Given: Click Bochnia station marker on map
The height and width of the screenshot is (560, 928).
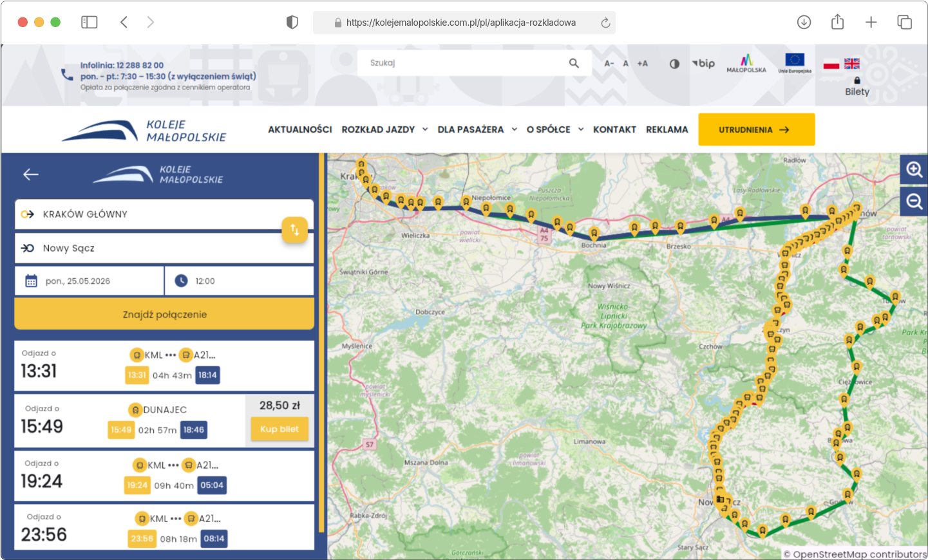Looking at the screenshot, I should pyautogui.click(x=594, y=232).
